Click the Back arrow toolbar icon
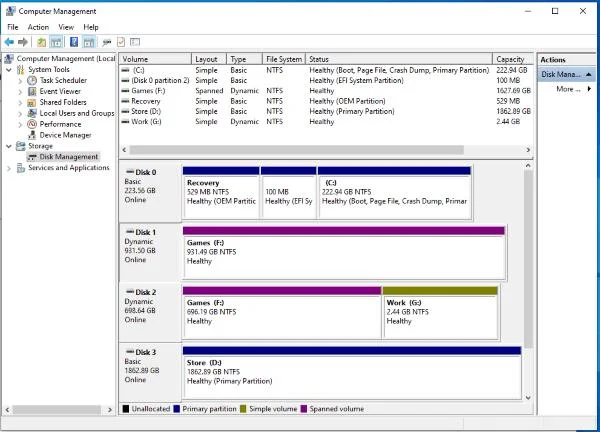 tap(9, 42)
